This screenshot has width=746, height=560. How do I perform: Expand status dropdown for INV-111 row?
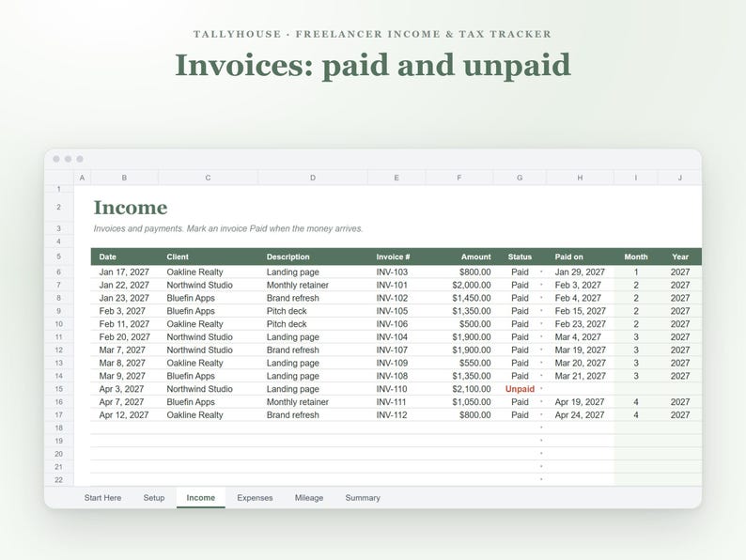click(x=541, y=401)
